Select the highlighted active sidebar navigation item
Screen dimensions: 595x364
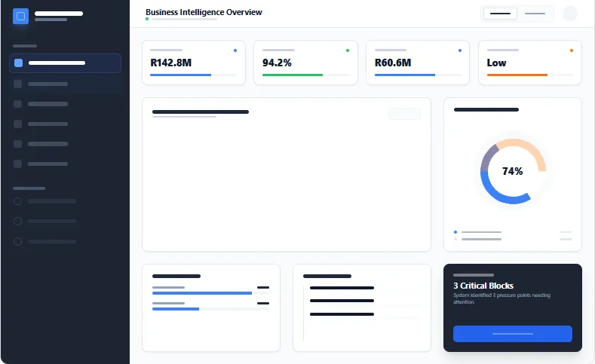[66, 63]
